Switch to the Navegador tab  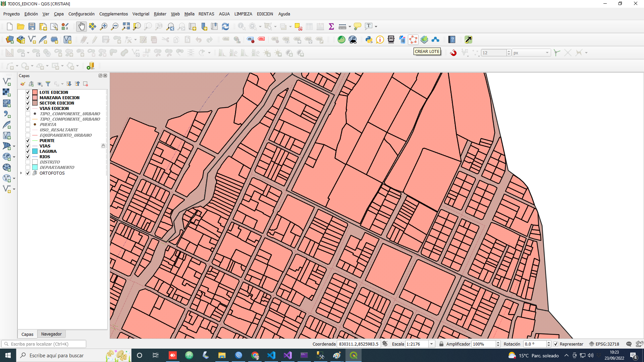pyautogui.click(x=51, y=334)
